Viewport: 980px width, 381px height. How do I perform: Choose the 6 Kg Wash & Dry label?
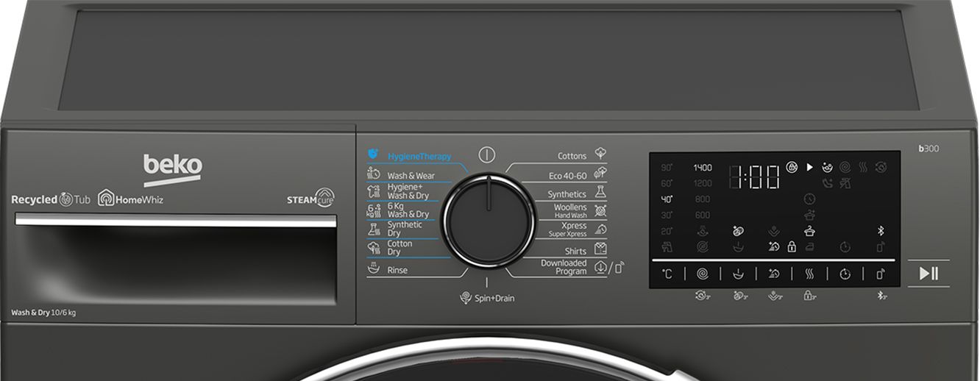pos(408,210)
